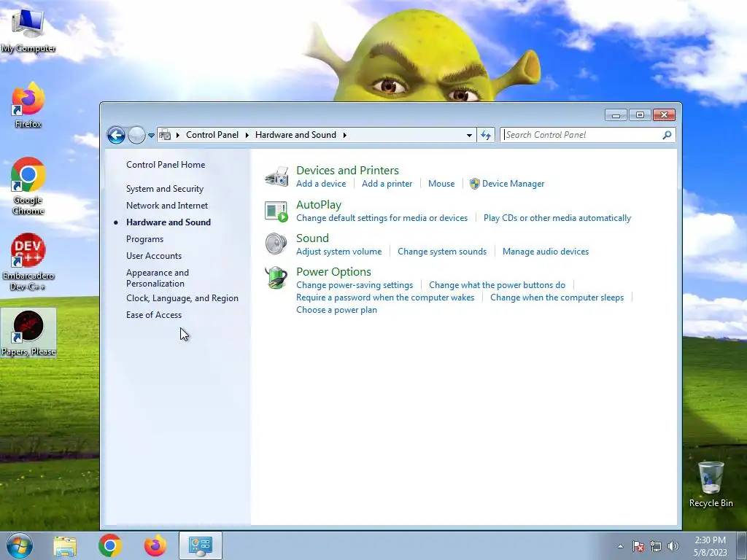Image resolution: width=747 pixels, height=560 pixels.
Task: Select Firefox desktop shortcut
Action: (x=28, y=106)
